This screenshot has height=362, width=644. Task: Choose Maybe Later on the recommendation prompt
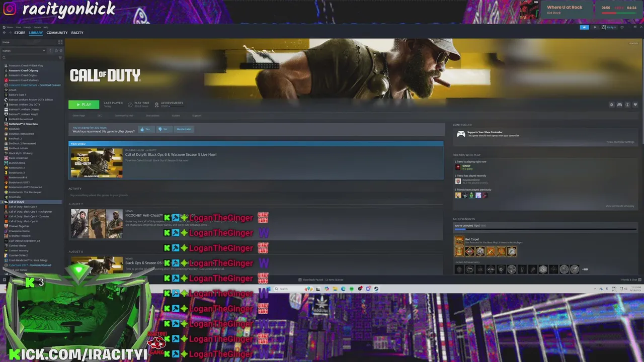184,129
